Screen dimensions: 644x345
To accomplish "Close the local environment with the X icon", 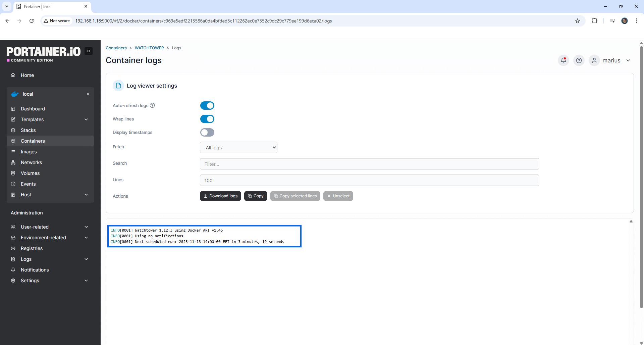I will [88, 94].
